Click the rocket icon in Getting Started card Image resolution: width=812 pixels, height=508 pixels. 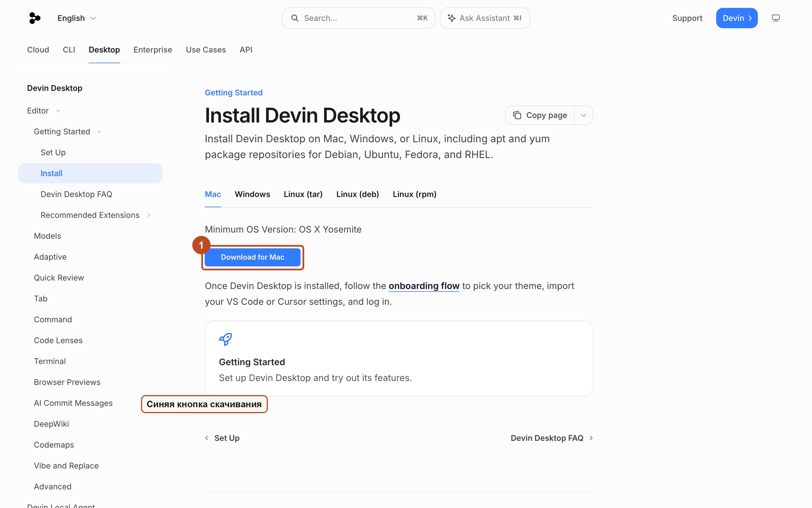[x=226, y=339]
